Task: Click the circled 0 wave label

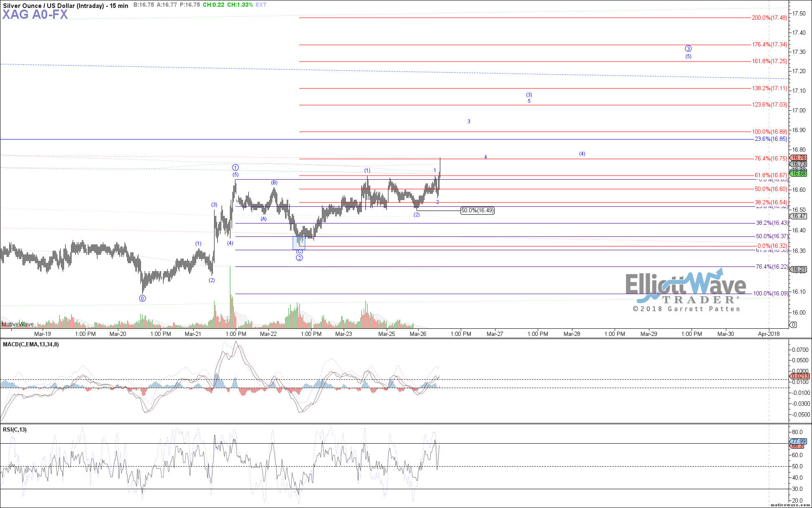Action: (143, 298)
